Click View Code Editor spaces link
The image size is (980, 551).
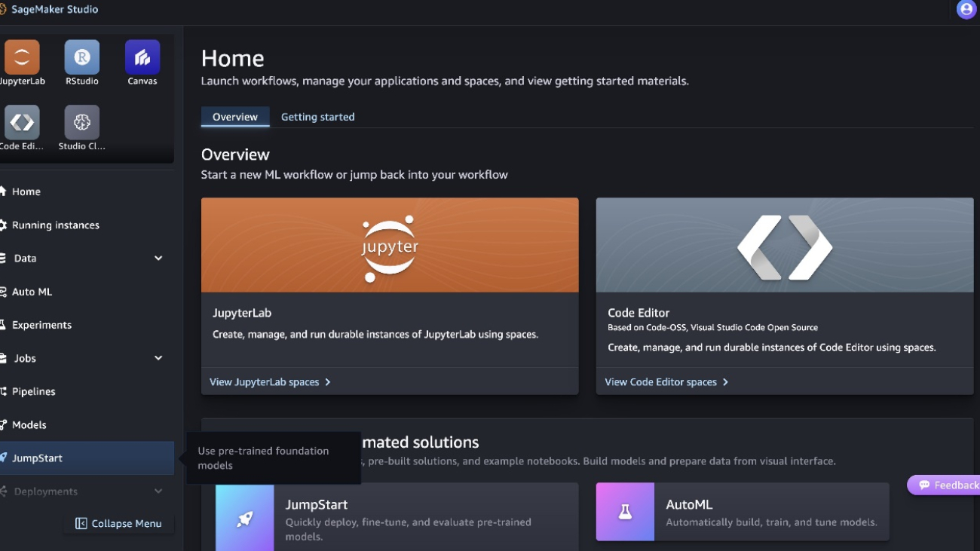pos(667,382)
